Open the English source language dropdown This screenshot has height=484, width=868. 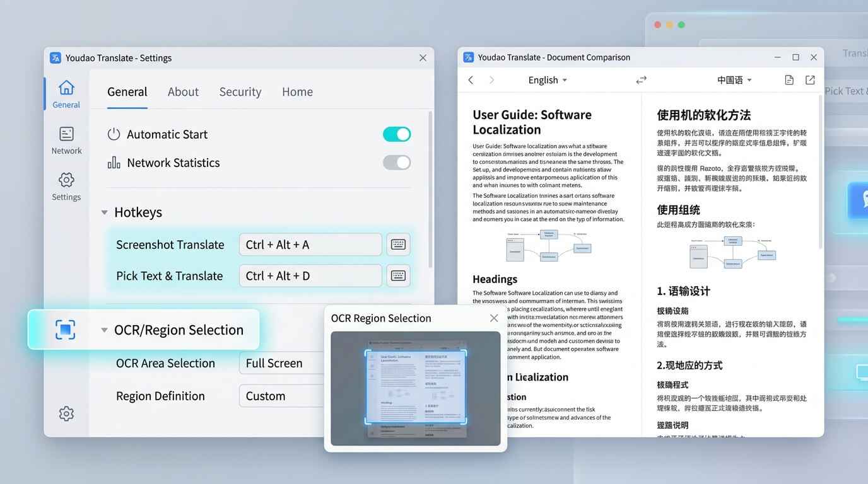click(548, 80)
